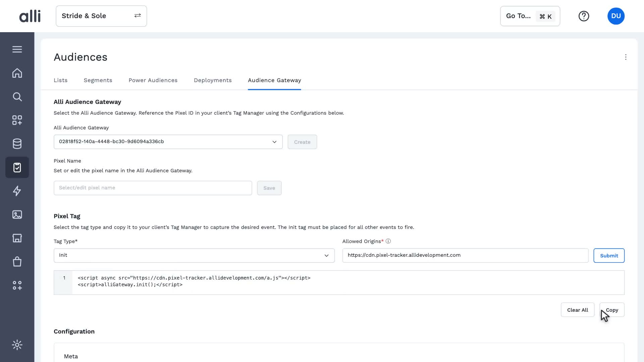The height and width of the screenshot is (362, 644).
Task: Open the circles-plus icon in the sidebar
Action: click(17, 285)
